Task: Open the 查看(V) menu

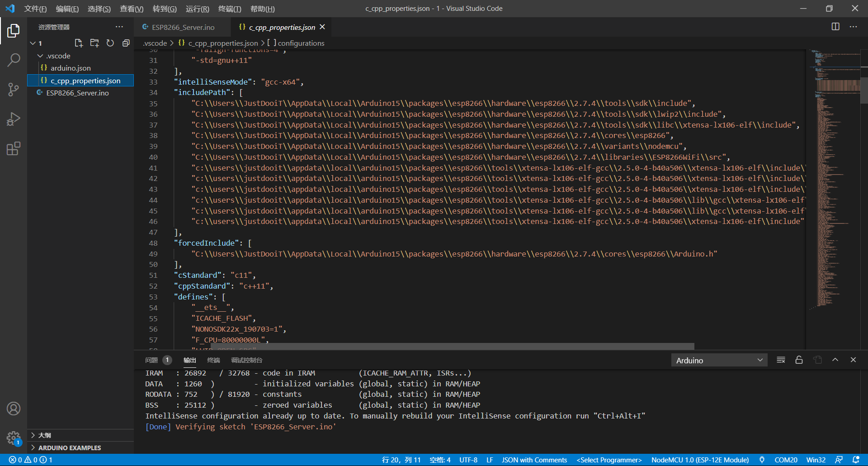Action: [132, 9]
